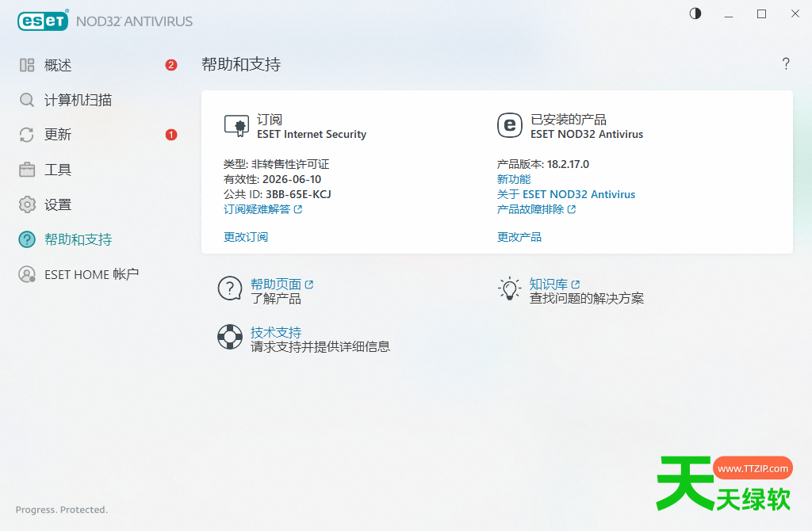812x531 pixels.
Task: Click the 概述 overview grid icon
Action: point(27,65)
